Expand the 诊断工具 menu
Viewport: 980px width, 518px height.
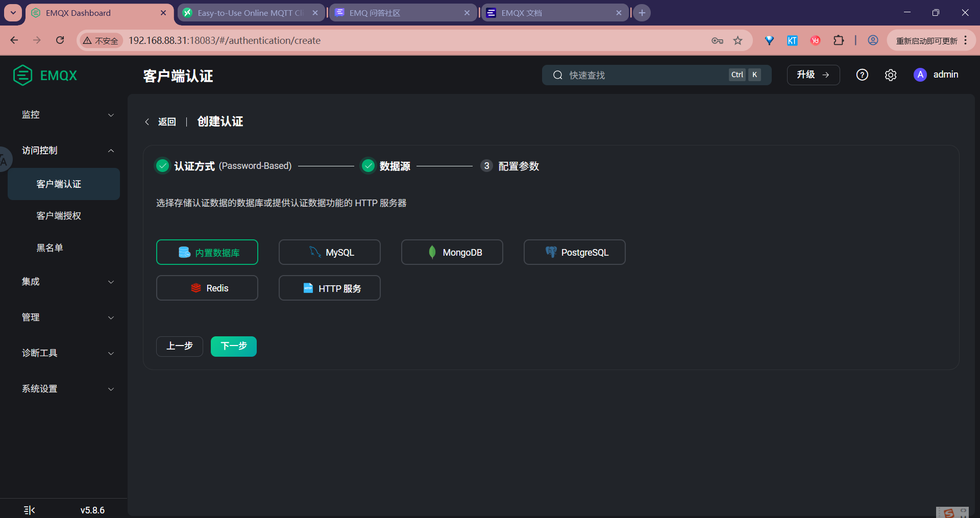pos(64,353)
